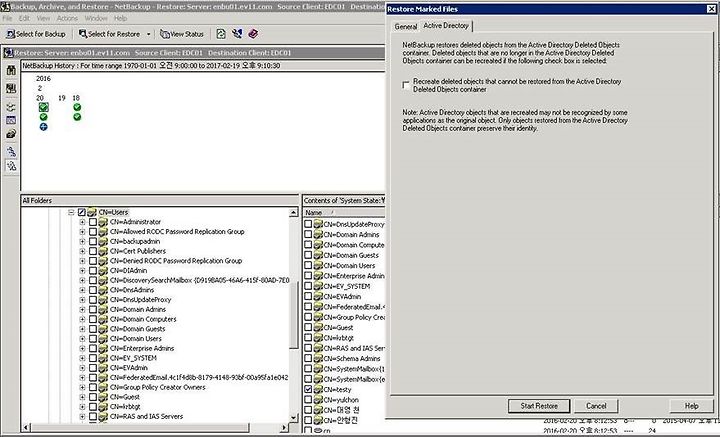Open the View menu
The image size is (720, 437).
pos(43,18)
